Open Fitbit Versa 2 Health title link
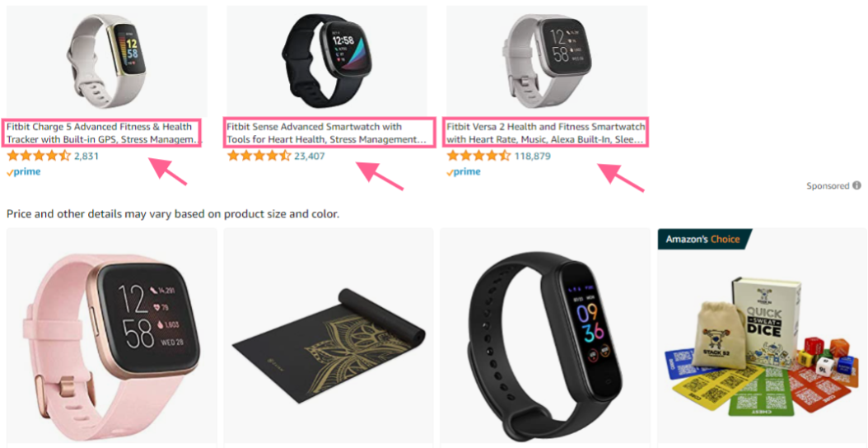The image size is (868, 448). pyautogui.click(x=546, y=133)
